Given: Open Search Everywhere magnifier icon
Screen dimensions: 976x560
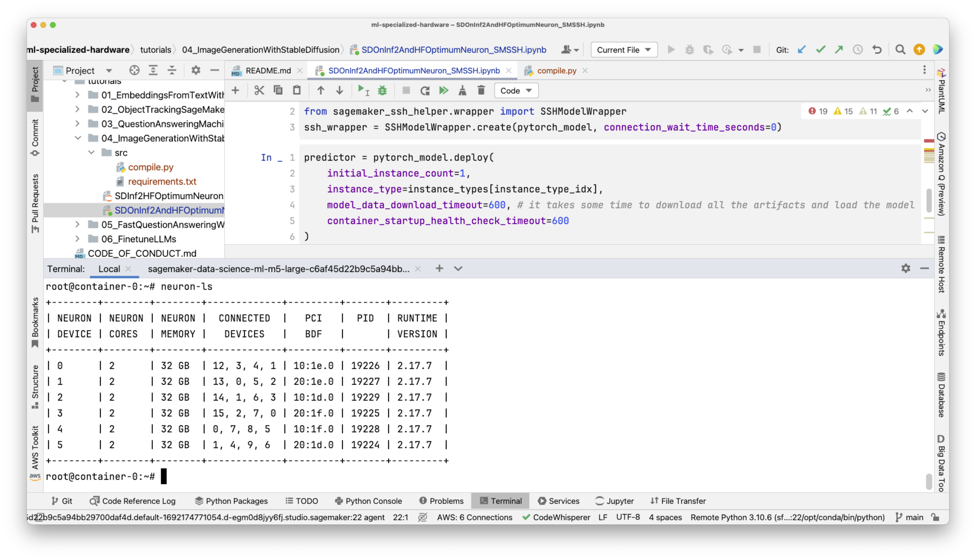Looking at the screenshot, I should coord(900,50).
